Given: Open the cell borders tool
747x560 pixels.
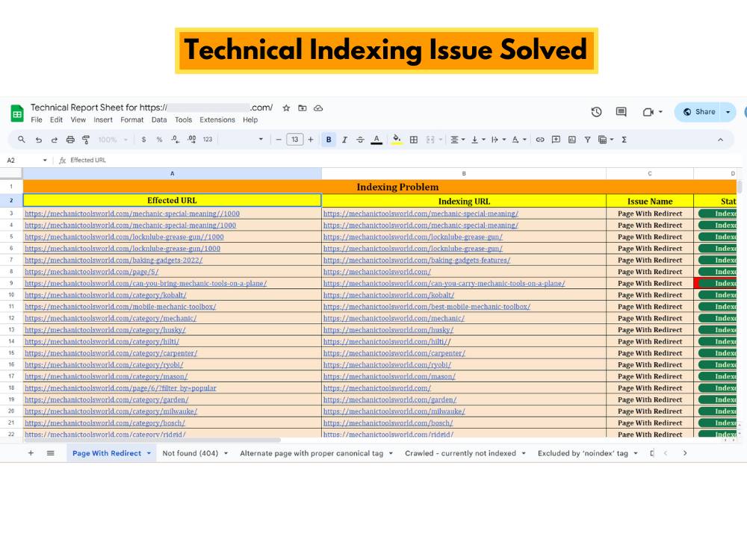Looking at the screenshot, I should click(x=414, y=140).
